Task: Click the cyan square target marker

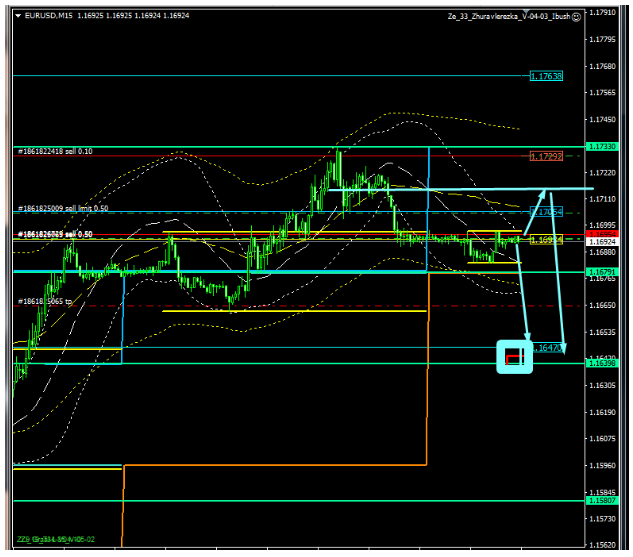Action: pos(514,357)
